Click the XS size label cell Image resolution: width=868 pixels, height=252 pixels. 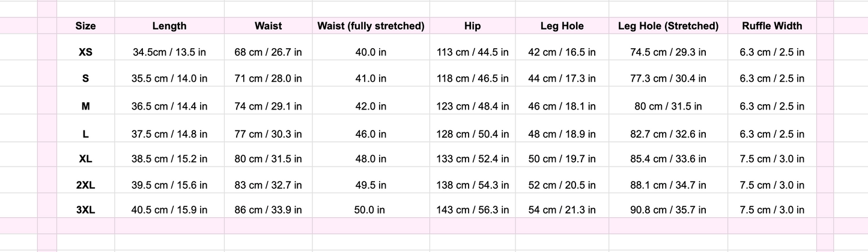85,52
